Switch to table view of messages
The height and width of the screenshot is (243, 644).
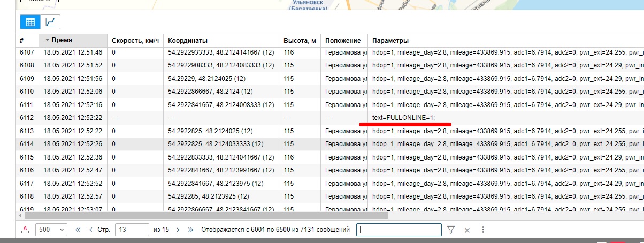(x=30, y=22)
